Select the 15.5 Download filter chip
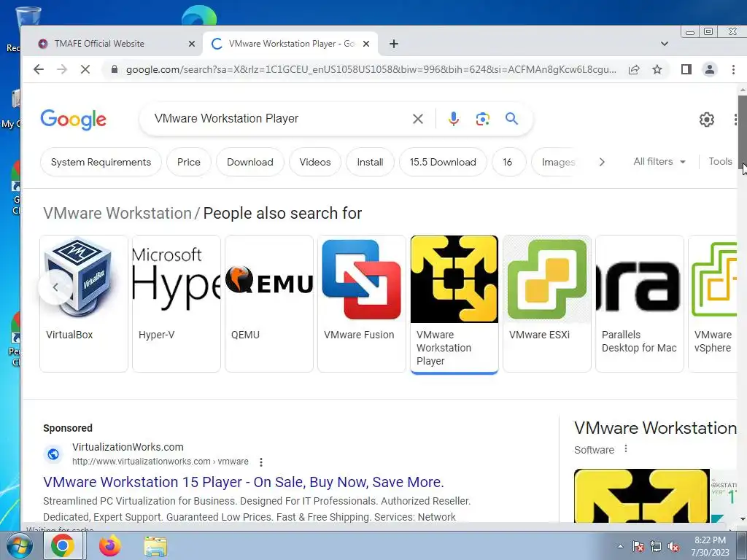This screenshot has width=747, height=560. (443, 162)
